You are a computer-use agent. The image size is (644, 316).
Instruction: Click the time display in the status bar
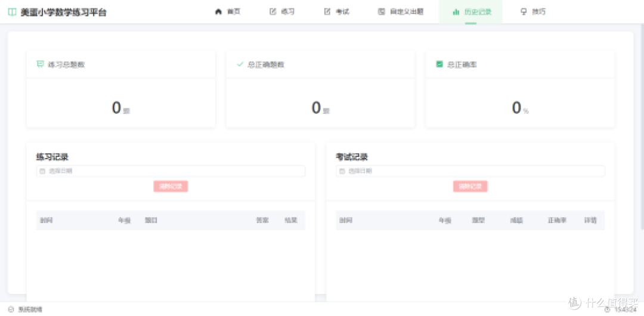[x=625, y=309]
